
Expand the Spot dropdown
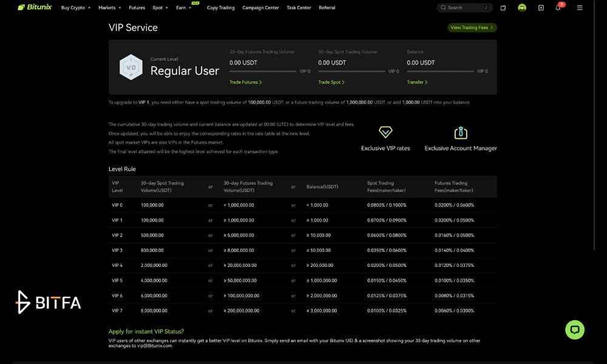160,8
